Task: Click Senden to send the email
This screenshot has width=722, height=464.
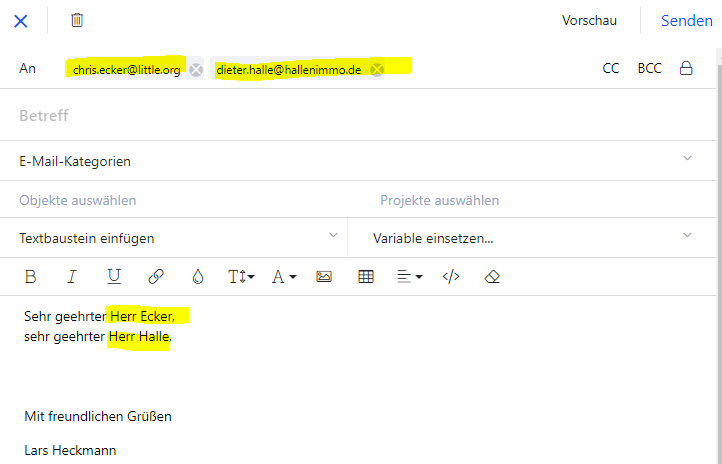Action: pos(686,20)
